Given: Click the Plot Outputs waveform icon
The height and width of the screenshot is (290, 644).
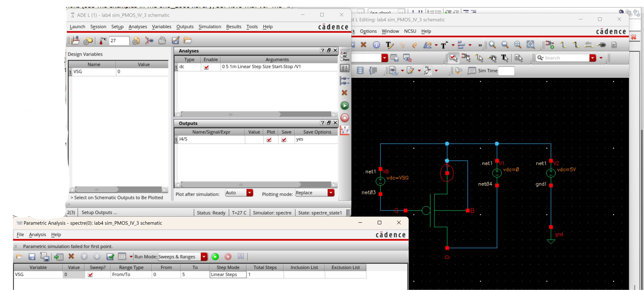Looking at the screenshot, I should [345, 130].
